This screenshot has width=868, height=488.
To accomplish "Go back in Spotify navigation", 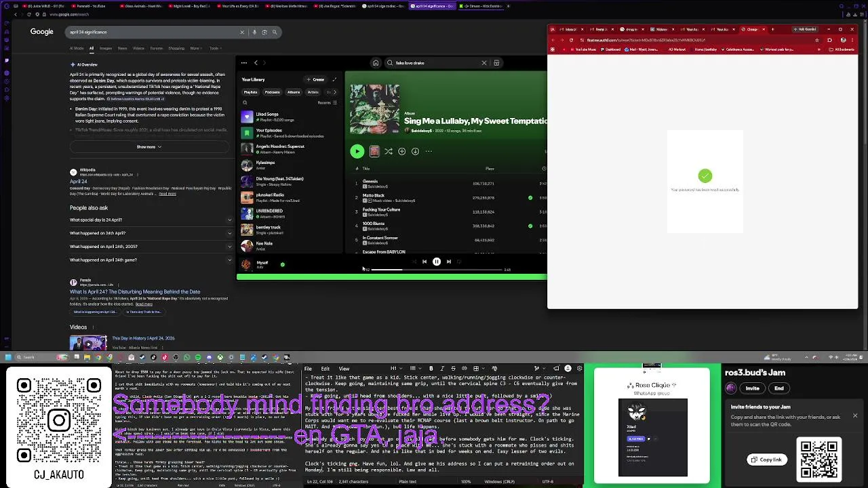I will coord(256,63).
